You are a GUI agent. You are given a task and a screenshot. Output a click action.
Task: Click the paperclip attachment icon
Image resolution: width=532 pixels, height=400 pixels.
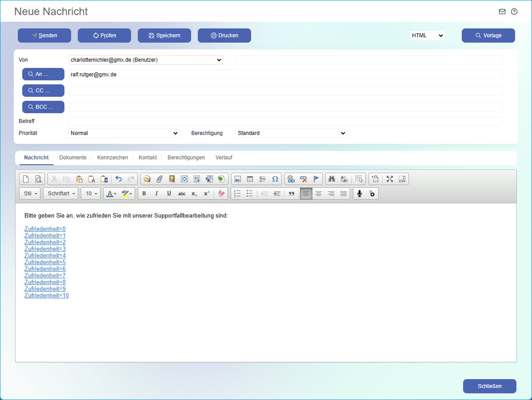click(x=160, y=179)
